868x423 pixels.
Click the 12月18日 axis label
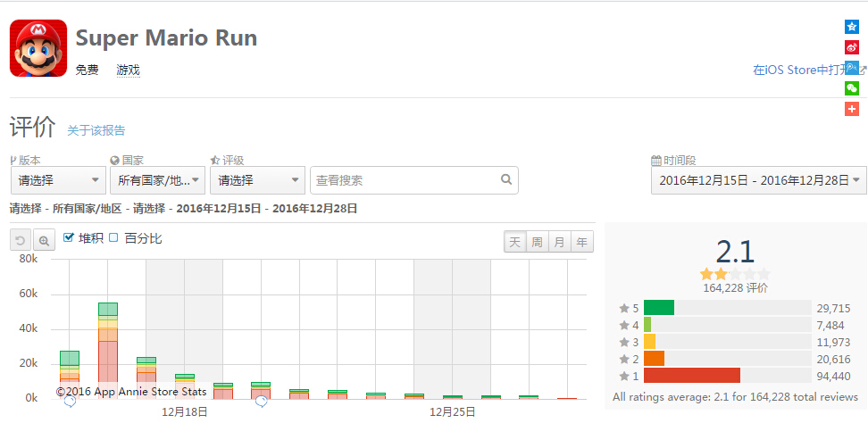tap(185, 412)
